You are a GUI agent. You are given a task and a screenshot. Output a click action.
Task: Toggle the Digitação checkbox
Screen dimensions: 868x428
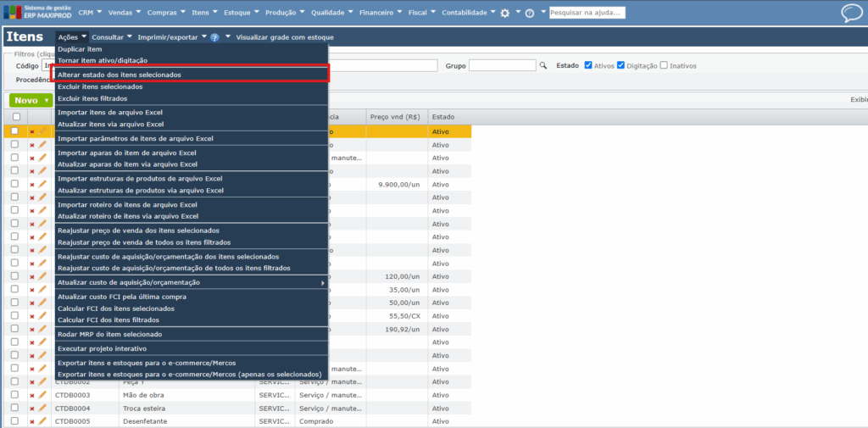(x=620, y=64)
